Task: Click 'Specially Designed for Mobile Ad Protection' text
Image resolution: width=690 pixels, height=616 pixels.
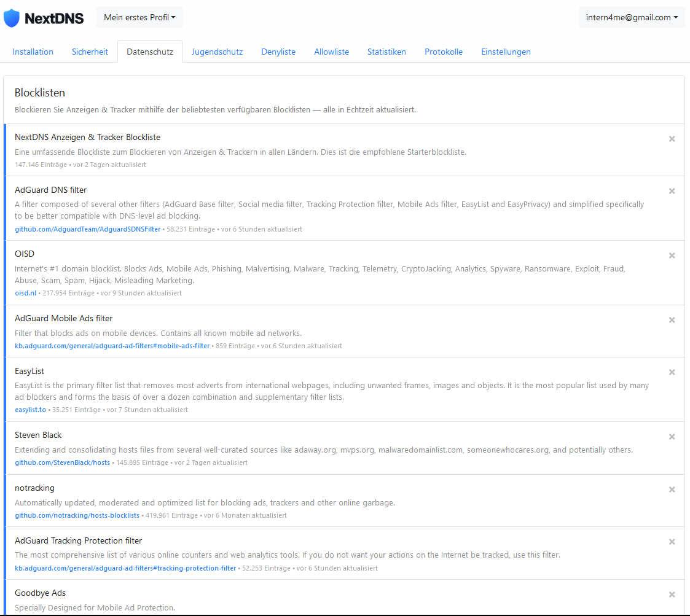Action: tap(95, 608)
